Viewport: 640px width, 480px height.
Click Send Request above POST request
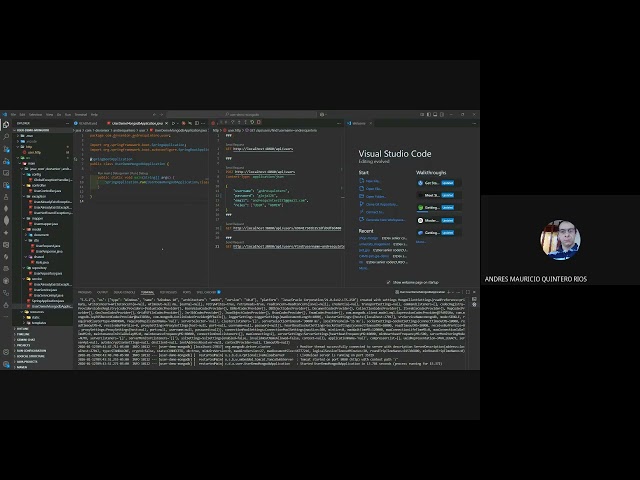coord(235,167)
